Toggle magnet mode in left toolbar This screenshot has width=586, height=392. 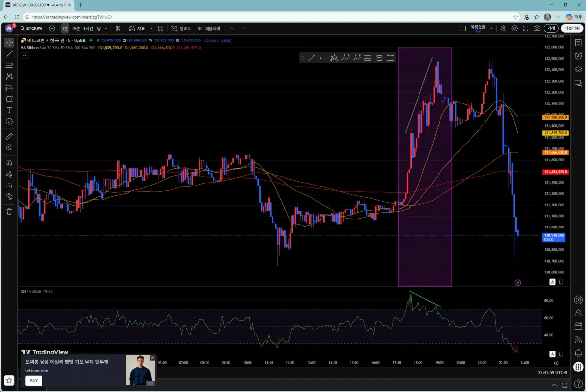9,163
